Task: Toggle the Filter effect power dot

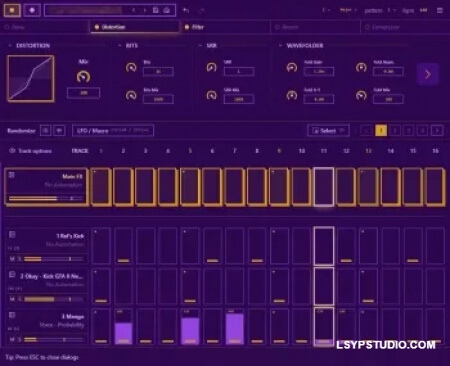Action: tap(187, 27)
